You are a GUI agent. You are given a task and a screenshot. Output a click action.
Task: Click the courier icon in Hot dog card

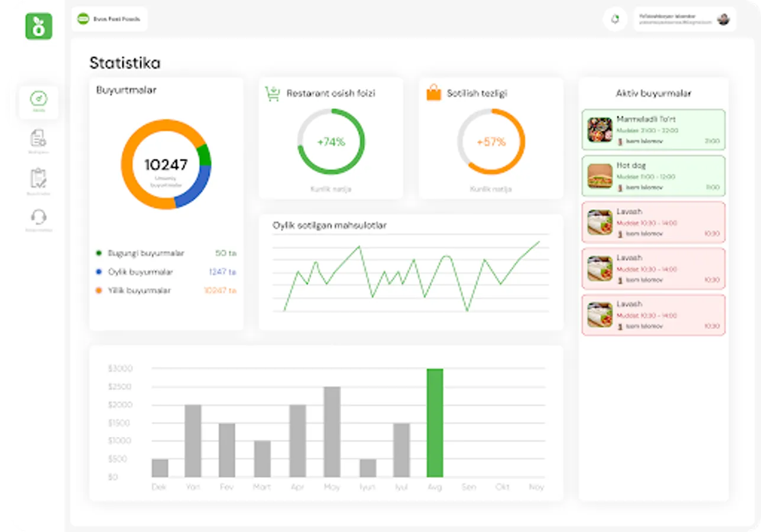coord(620,187)
